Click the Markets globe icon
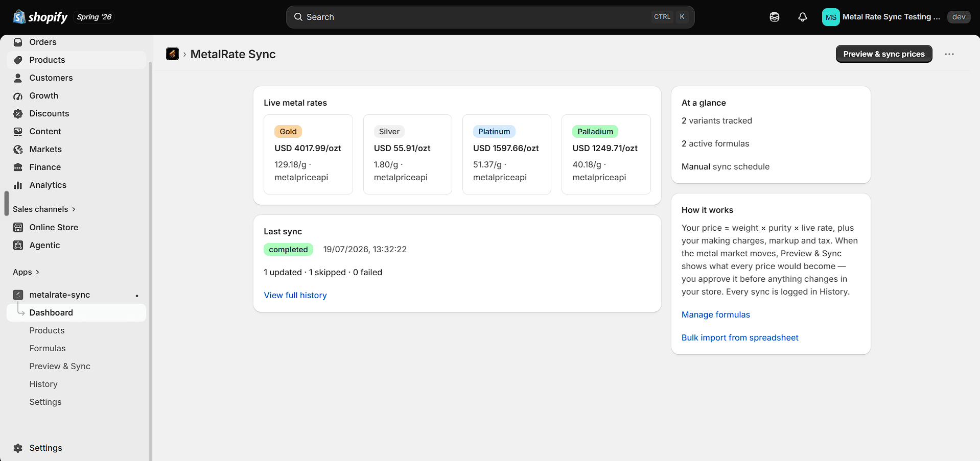This screenshot has height=461, width=980. [x=18, y=149]
